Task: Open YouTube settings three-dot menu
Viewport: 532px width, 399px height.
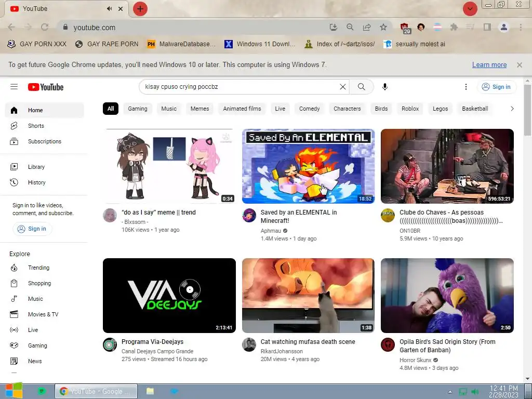Action: 466,87
